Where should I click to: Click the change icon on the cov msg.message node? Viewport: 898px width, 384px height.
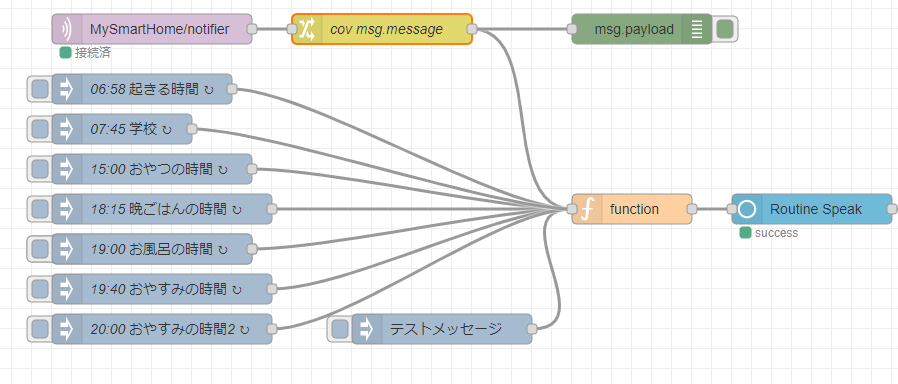pos(307,29)
